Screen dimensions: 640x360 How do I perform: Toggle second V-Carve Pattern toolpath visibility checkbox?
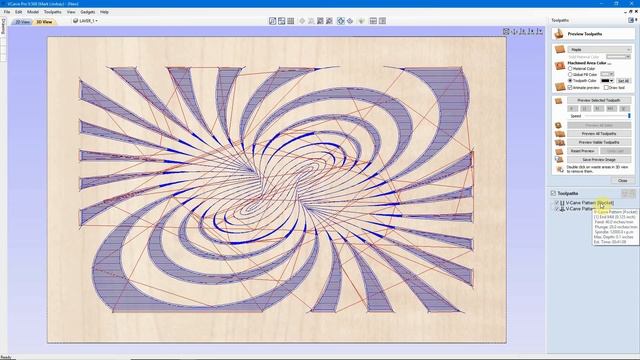point(557,209)
